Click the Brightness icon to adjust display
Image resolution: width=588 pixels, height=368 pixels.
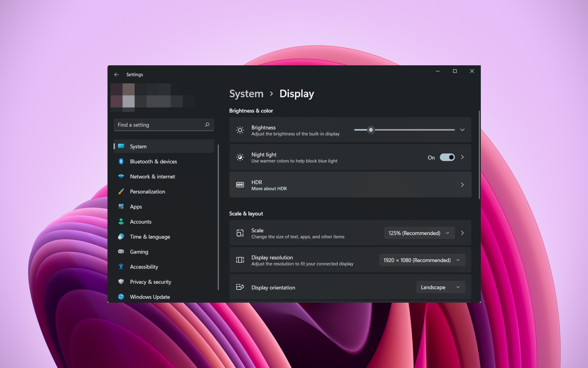[239, 130]
